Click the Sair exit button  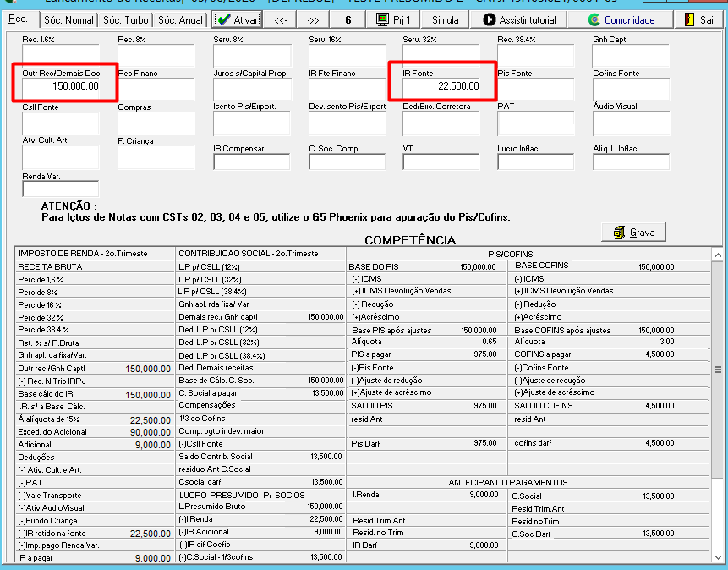pos(700,20)
